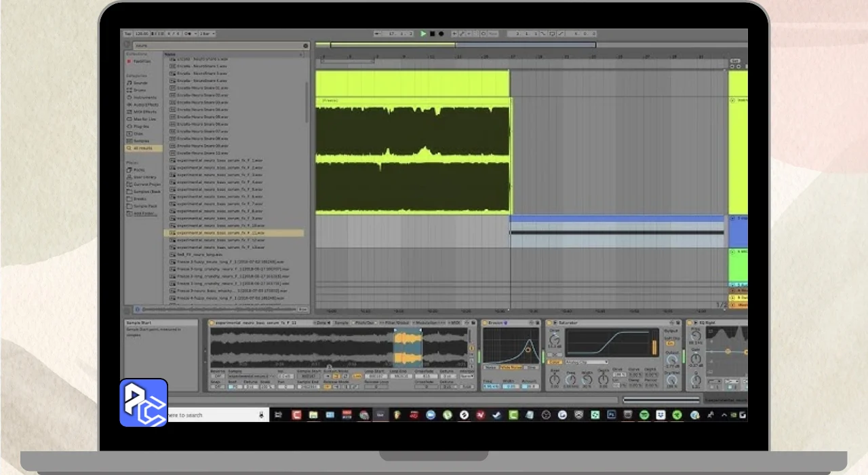Click the Spotify icon in Windows taskbar
868x475 pixels.
click(644, 415)
